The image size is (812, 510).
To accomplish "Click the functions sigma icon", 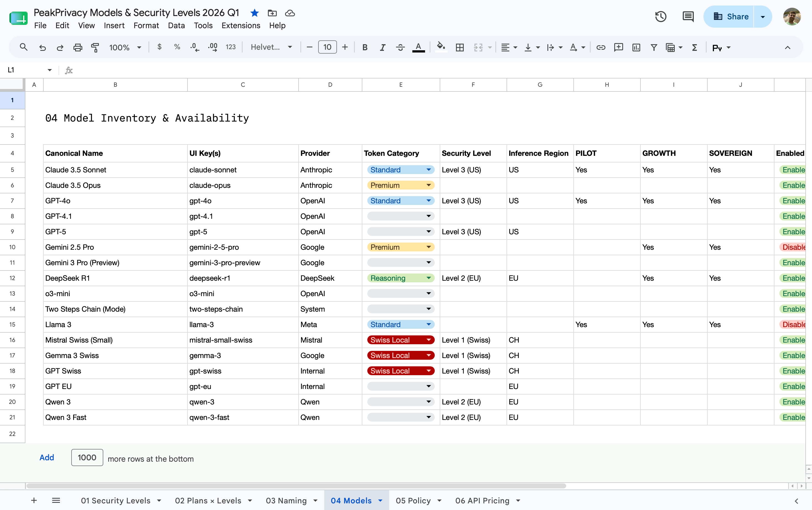I will 695,47.
